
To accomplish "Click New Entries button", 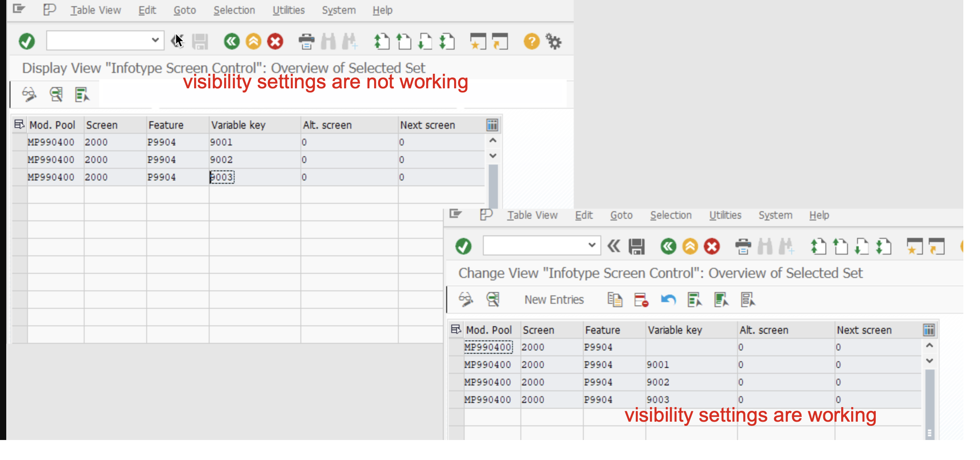I will click(554, 300).
